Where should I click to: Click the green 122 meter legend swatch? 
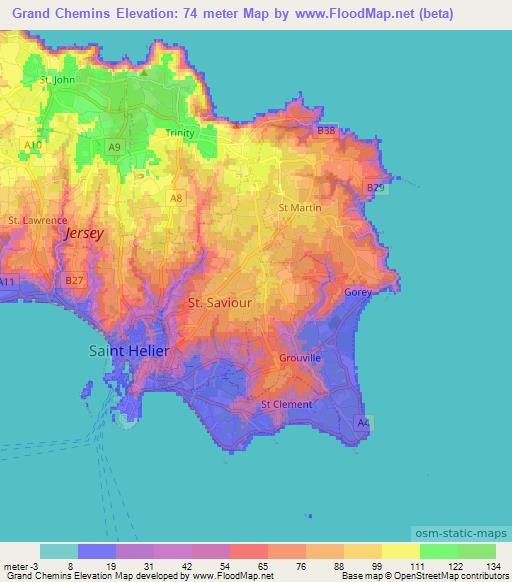pos(439,552)
